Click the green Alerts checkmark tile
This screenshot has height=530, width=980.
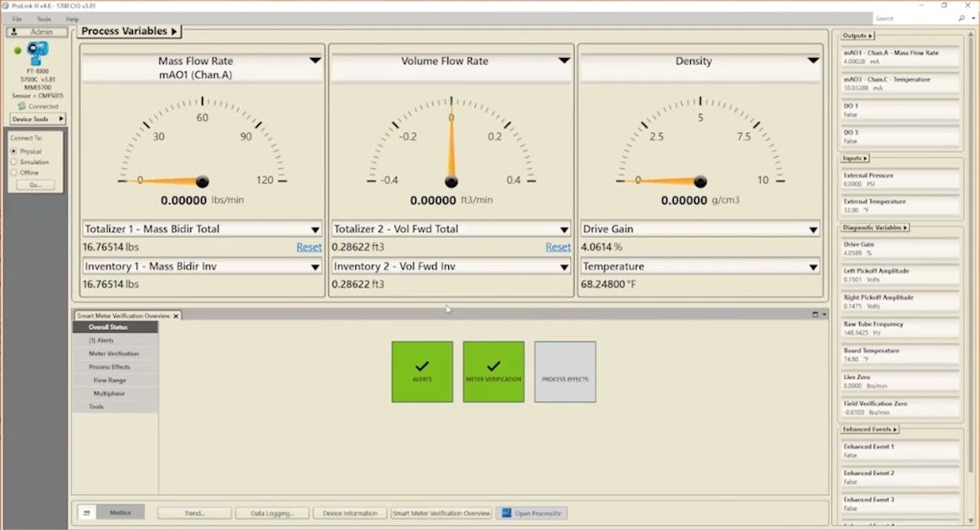click(x=422, y=372)
